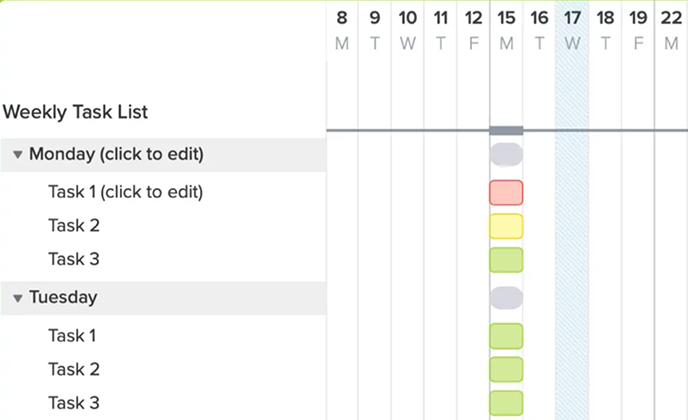Select Task 2 under Tuesday

74,370
